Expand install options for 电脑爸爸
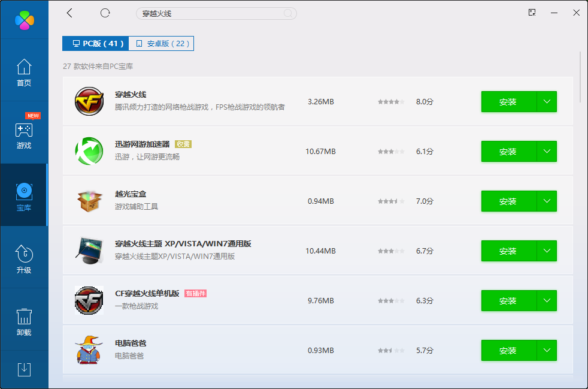Viewport: 588px width, 389px height. pyautogui.click(x=547, y=350)
